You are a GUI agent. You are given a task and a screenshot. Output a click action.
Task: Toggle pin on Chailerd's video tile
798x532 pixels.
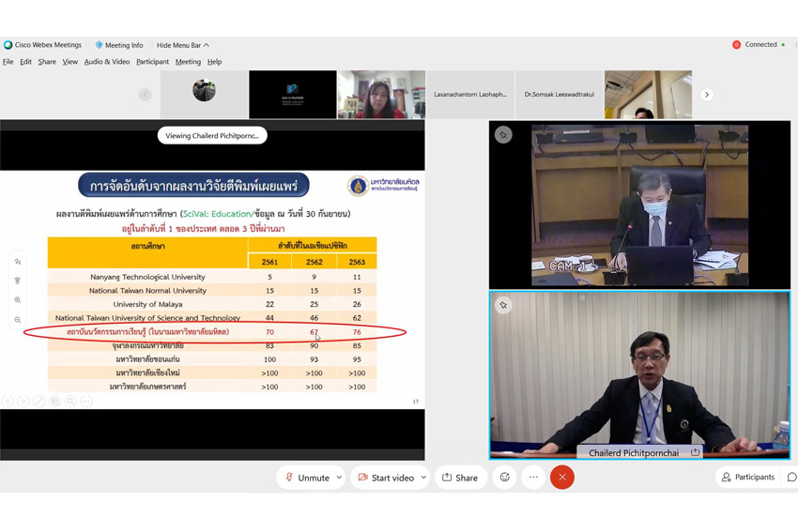tap(503, 305)
